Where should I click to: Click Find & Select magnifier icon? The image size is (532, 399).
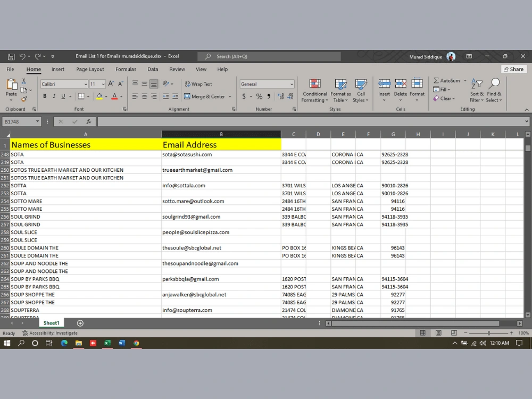coord(494,84)
